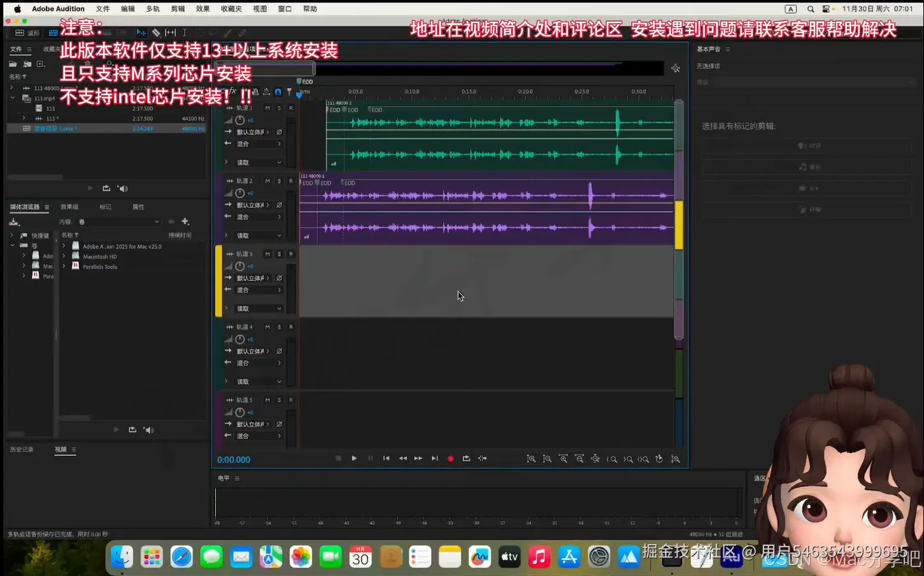Open the 多轨 menu
Screen dimensions: 924x576
click(x=153, y=9)
